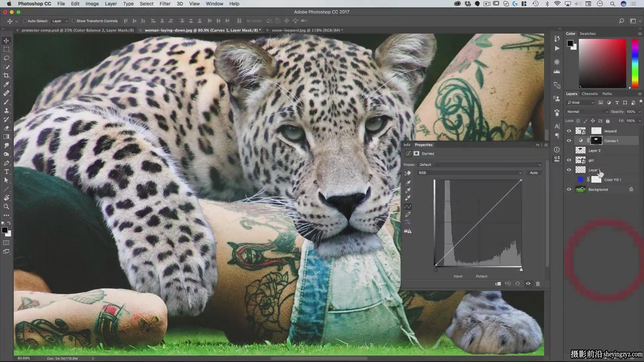Open the Select menu

[x=147, y=4]
